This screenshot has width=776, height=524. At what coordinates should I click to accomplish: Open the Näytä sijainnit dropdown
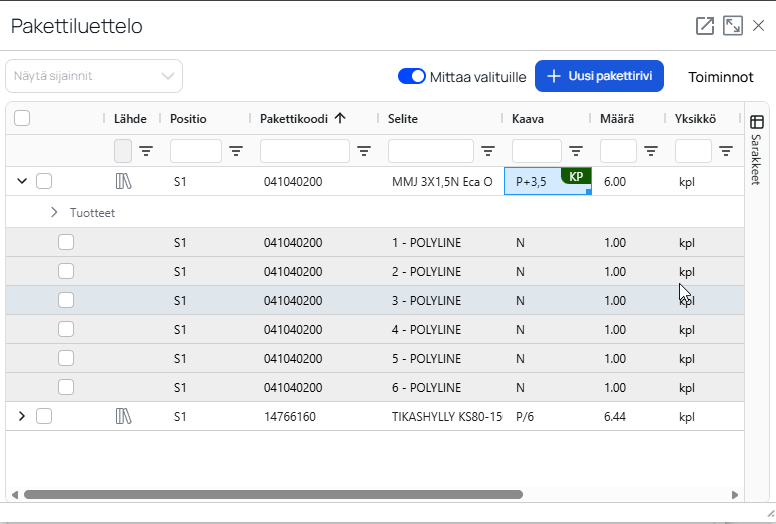94,76
